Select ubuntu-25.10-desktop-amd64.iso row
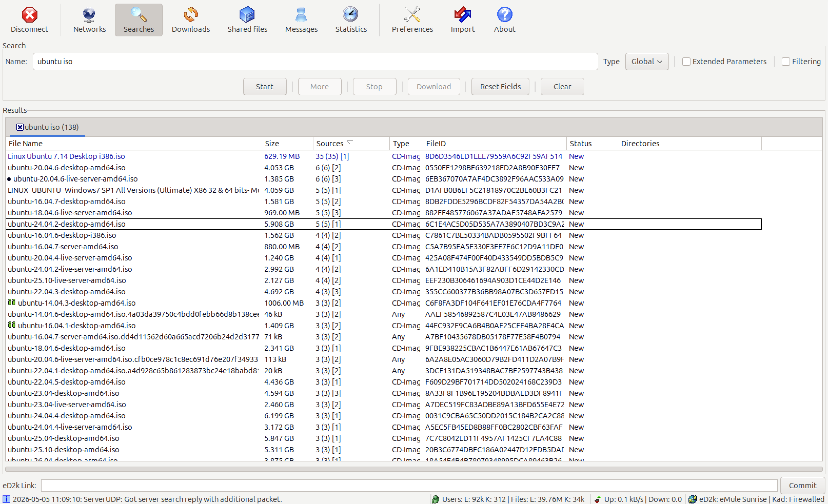This screenshot has height=504, width=828. (384, 450)
